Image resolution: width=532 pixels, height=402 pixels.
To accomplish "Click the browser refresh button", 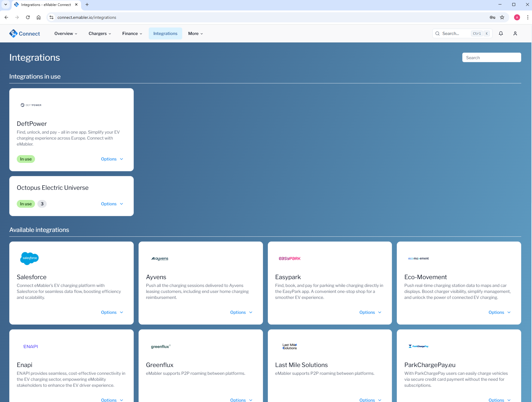I will click(x=28, y=17).
